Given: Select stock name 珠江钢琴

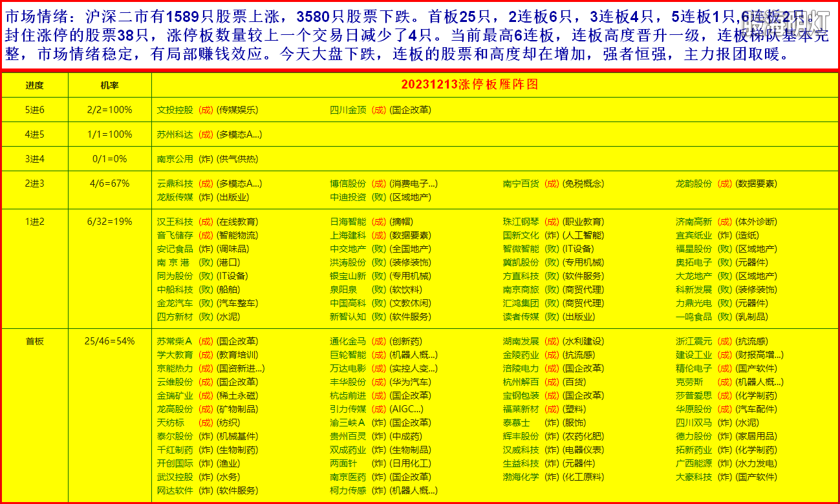Looking at the screenshot, I should (x=521, y=222).
